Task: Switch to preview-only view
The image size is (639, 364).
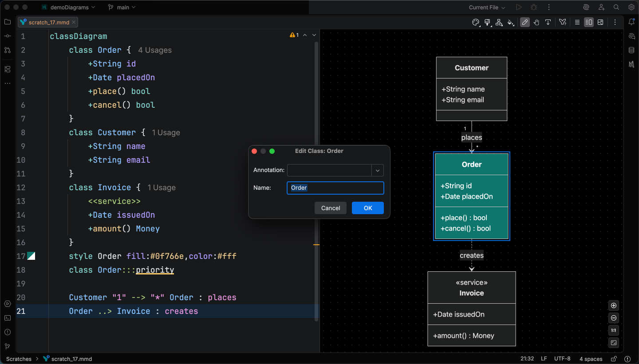Action: point(600,22)
